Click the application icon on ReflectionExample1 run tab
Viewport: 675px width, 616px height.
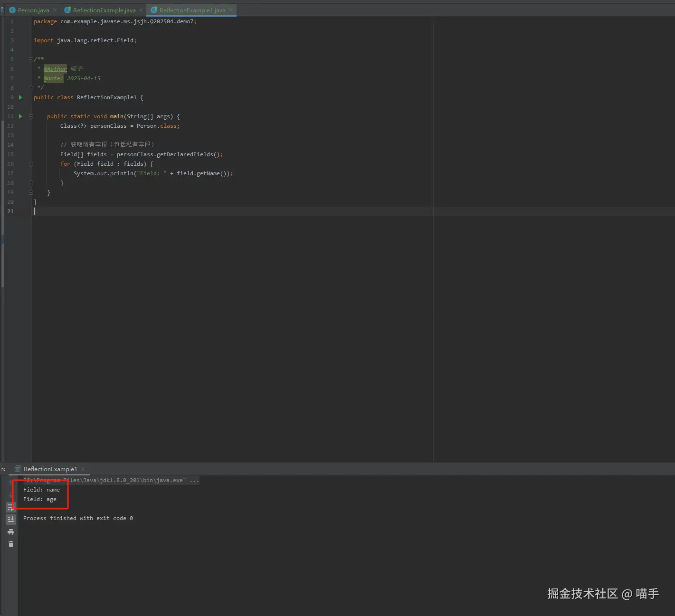click(18, 469)
